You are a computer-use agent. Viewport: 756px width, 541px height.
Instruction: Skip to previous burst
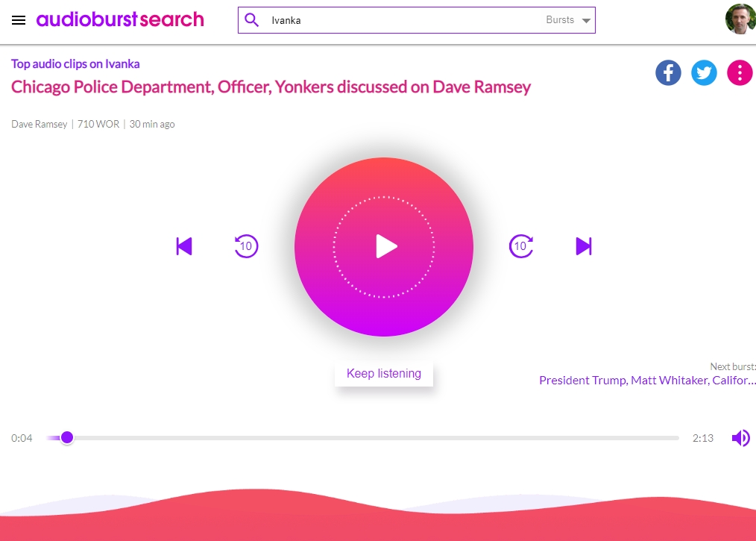[x=184, y=246]
